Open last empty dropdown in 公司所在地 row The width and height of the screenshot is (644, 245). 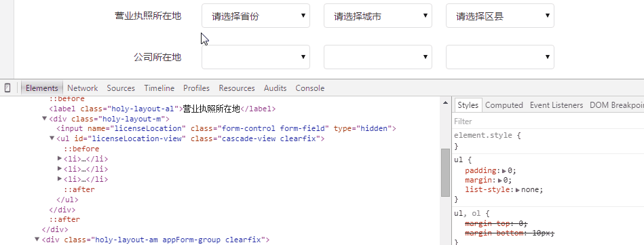pos(500,57)
